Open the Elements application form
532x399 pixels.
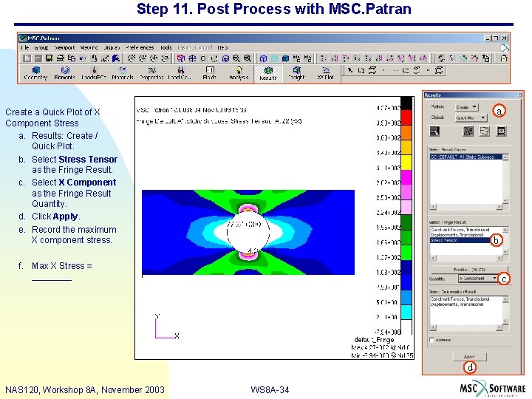64,73
